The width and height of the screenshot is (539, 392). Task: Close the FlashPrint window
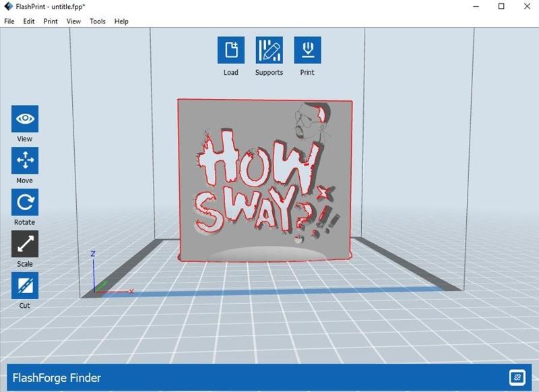pyautogui.click(x=527, y=6)
